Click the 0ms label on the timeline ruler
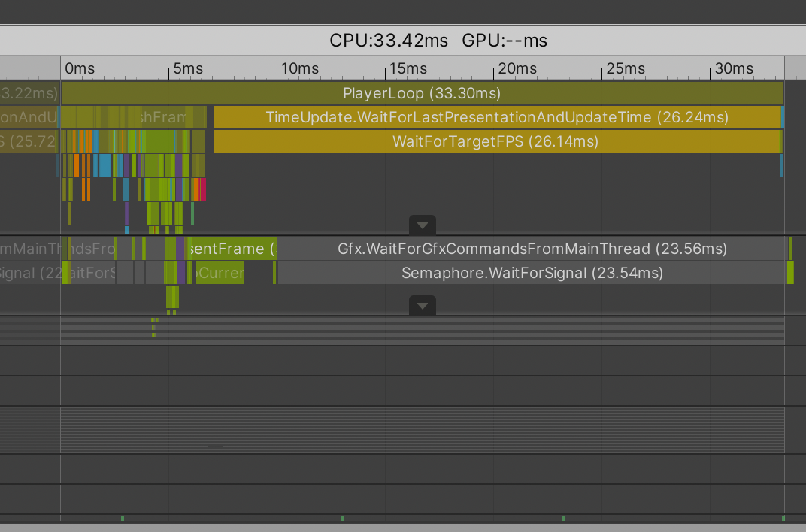This screenshot has height=532, width=806. point(79,68)
